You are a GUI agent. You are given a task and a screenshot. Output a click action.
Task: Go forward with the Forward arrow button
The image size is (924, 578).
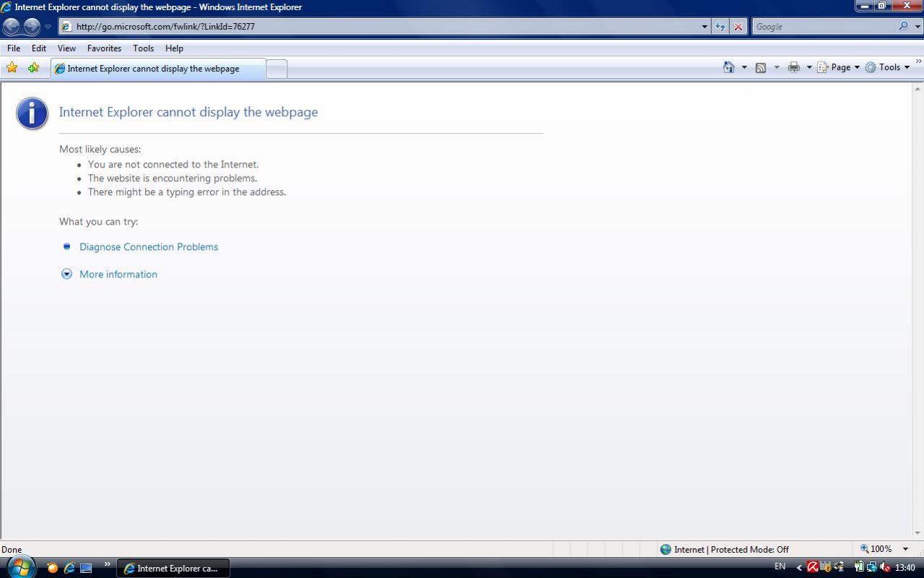point(32,27)
